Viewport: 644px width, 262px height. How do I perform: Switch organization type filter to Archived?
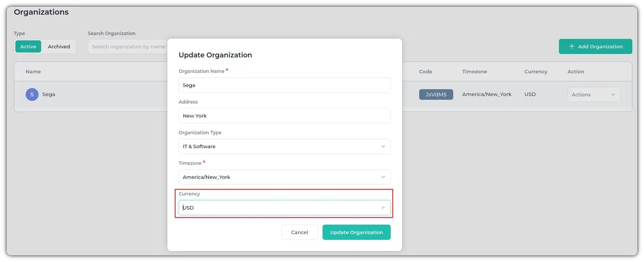tap(59, 46)
